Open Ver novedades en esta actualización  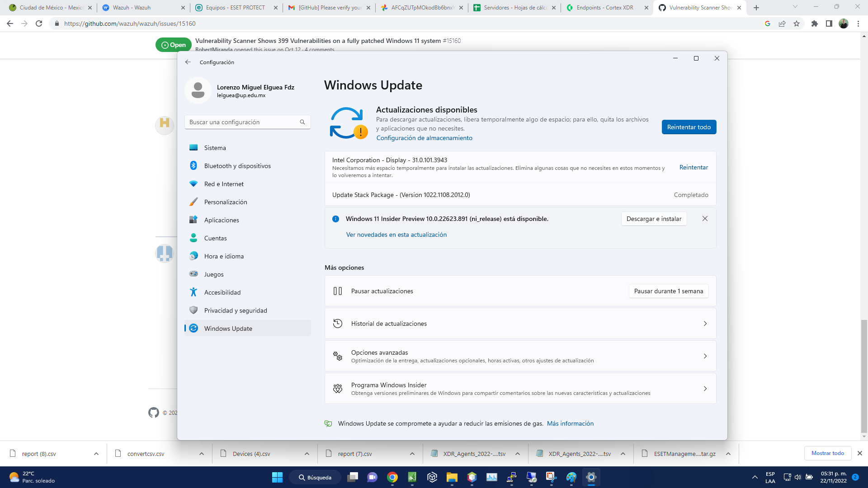[x=396, y=235]
